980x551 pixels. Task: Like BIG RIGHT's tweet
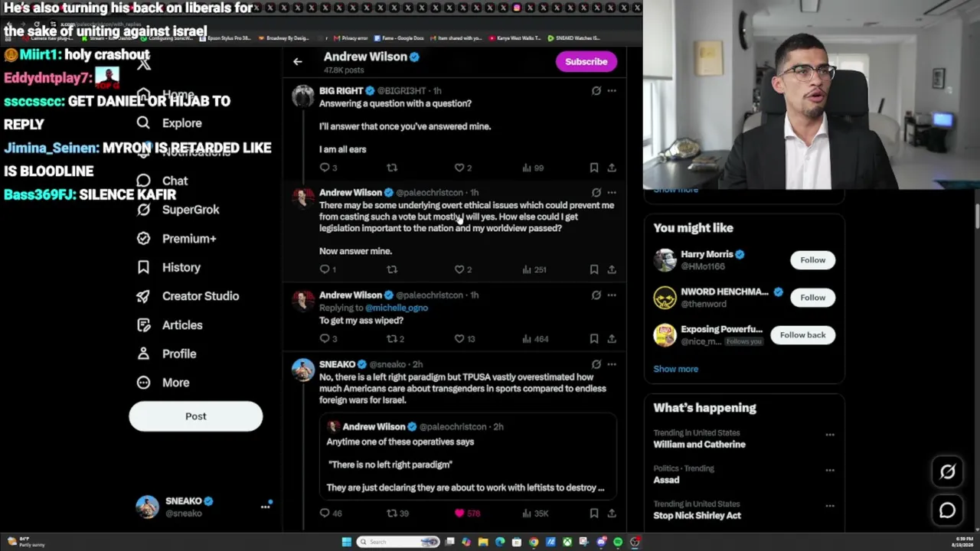(x=463, y=168)
